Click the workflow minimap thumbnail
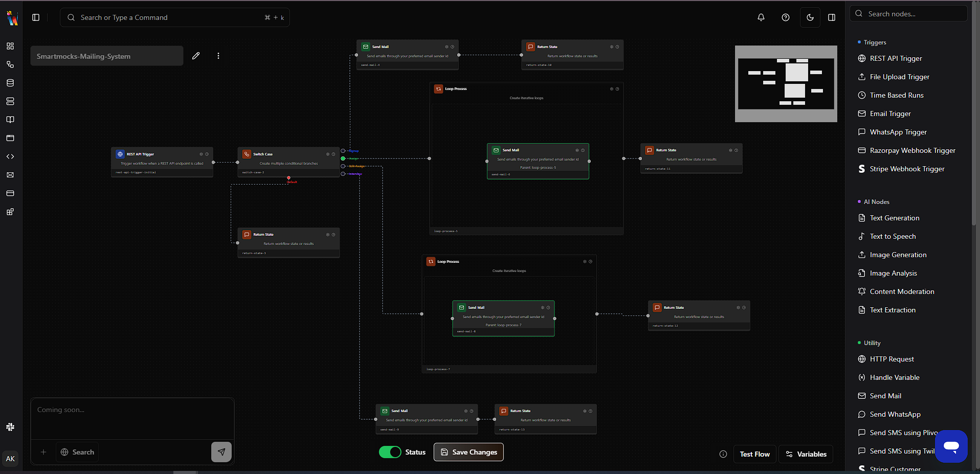The height and width of the screenshot is (474, 980). click(x=786, y=84)
